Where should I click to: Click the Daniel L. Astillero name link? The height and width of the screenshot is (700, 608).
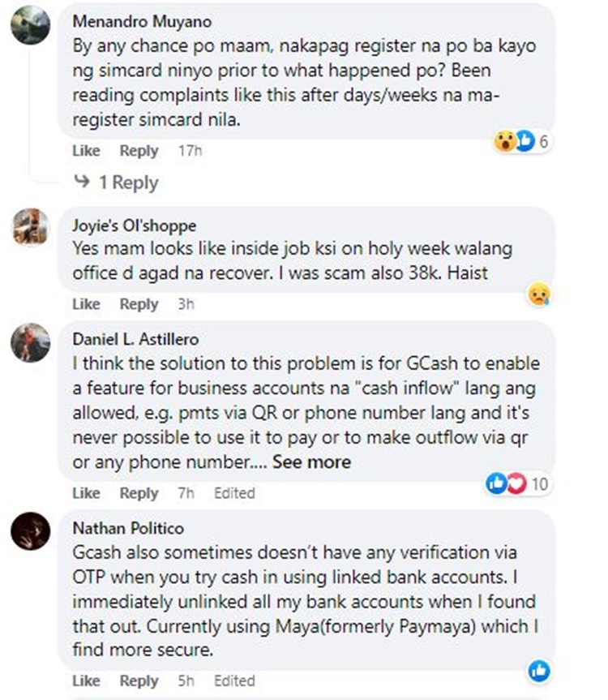[135, 339]
